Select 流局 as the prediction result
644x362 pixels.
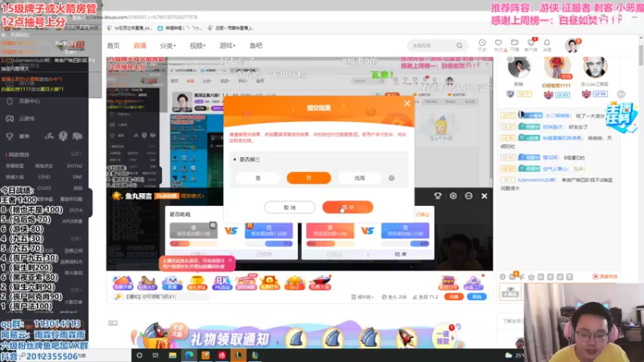[359, 178]
